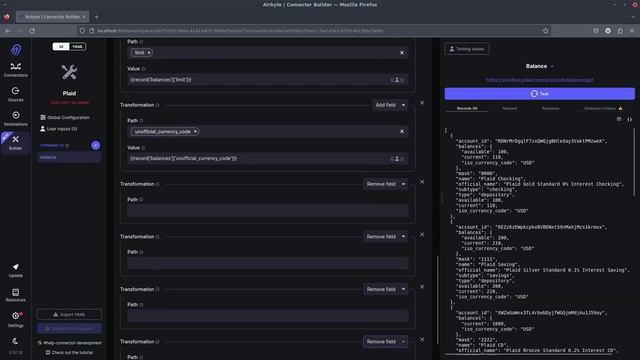Viewport: 640px width, 360px height.
Task: Select the Response tab
Action: click(551, 109)
